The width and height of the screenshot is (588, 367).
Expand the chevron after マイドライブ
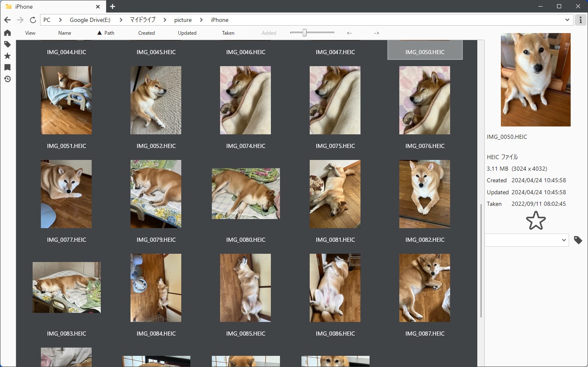point(165,20)
